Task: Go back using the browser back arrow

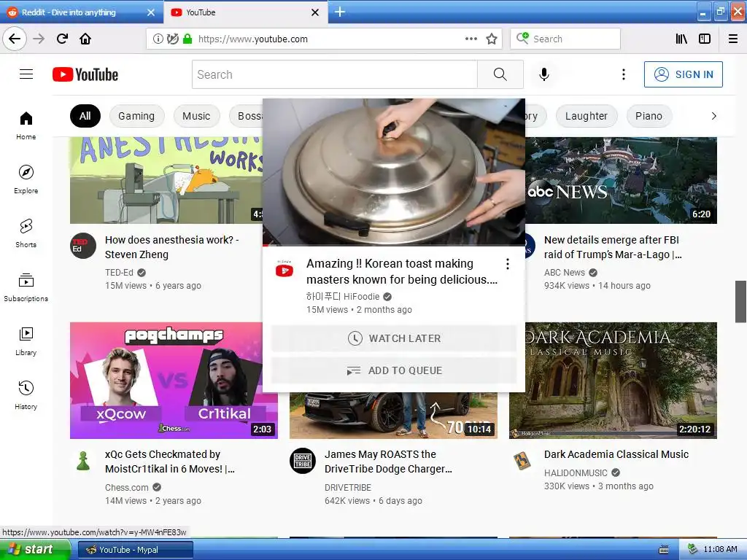Action: tap(15, 39)
